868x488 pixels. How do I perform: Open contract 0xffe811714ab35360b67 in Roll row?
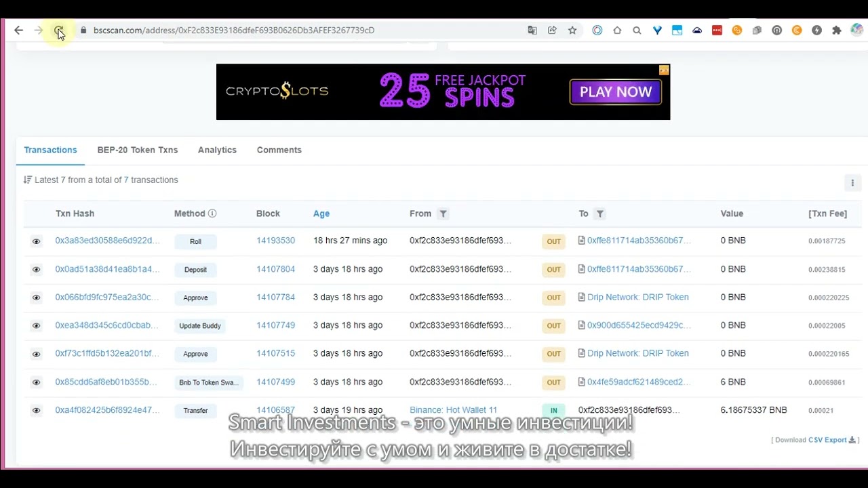tap(639, 241)
